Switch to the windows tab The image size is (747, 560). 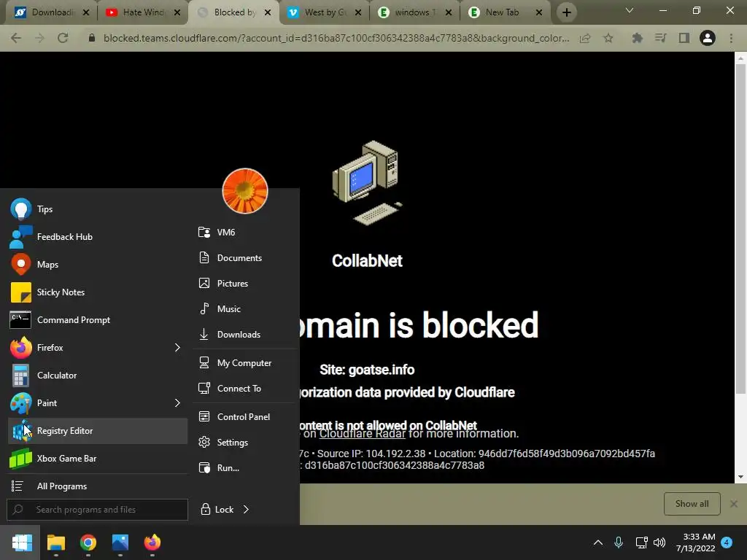pyautogui.click(x=414, y=12)
